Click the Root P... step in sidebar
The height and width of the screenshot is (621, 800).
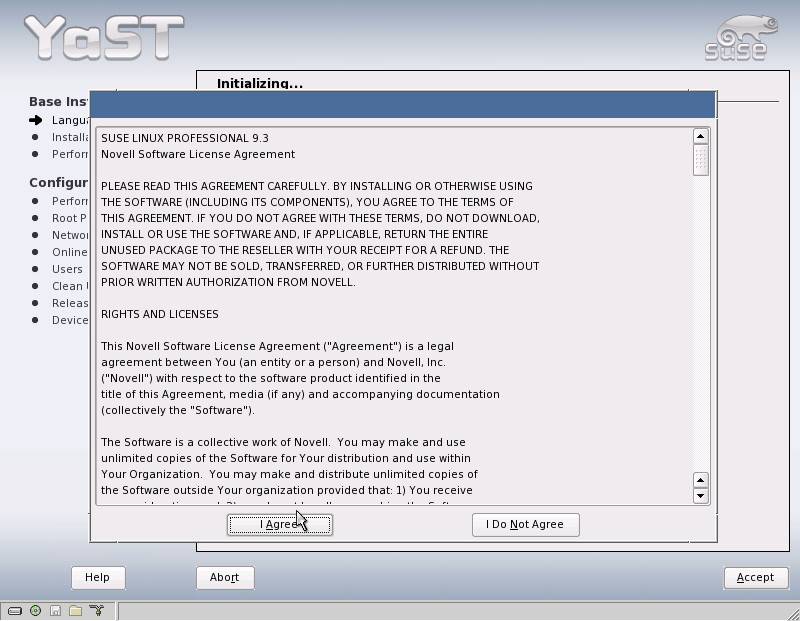tap(69, 218)
